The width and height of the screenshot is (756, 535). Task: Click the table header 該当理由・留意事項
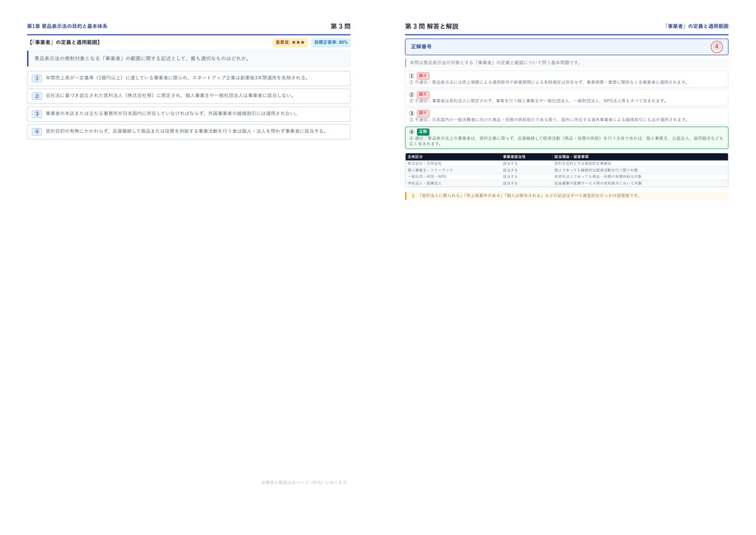[571, 157]
